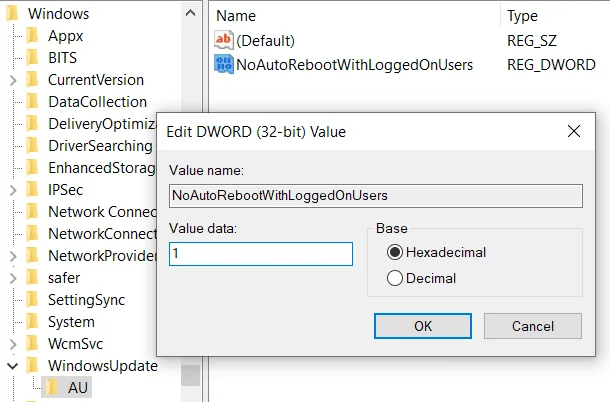Close the Edit DWORD dialog with X

pyautogui.click(x=574, y=131)
